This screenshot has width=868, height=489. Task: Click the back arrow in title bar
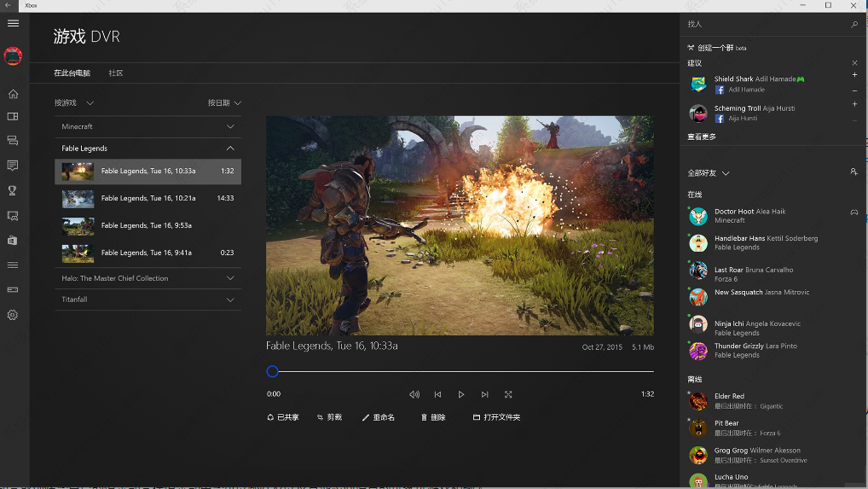[x=9, y=5]
